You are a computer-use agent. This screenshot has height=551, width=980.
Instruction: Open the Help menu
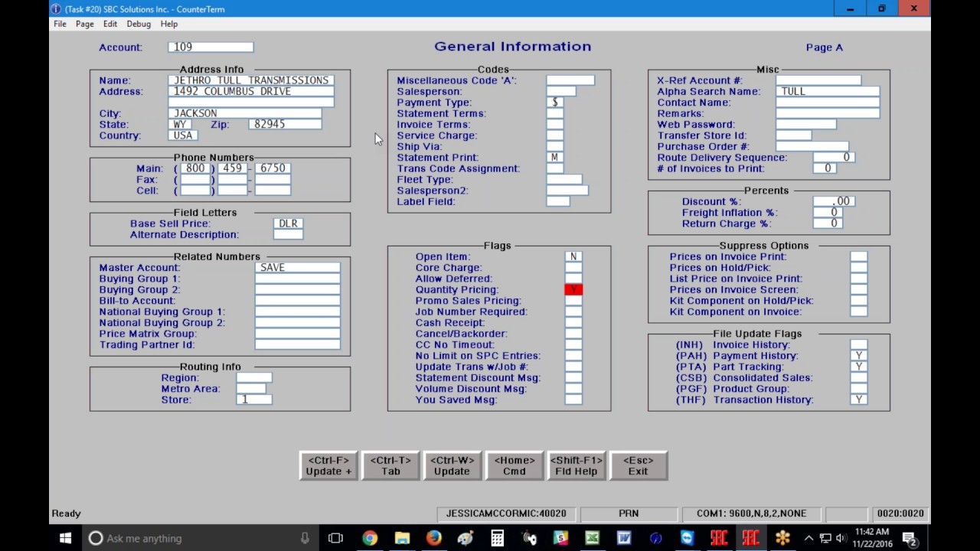(169, 24)
